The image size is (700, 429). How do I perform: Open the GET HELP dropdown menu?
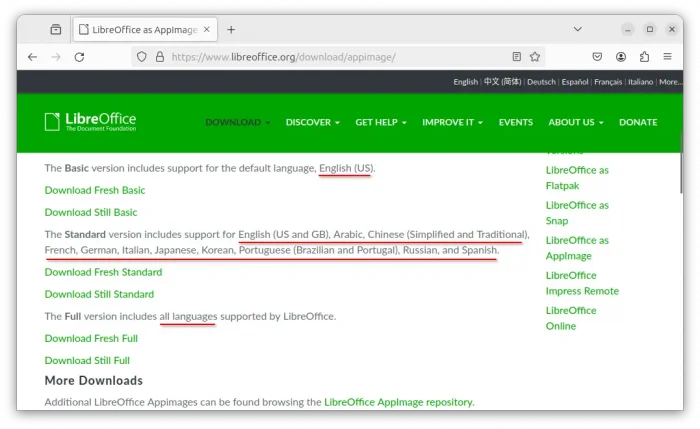(x=381, y=122)
